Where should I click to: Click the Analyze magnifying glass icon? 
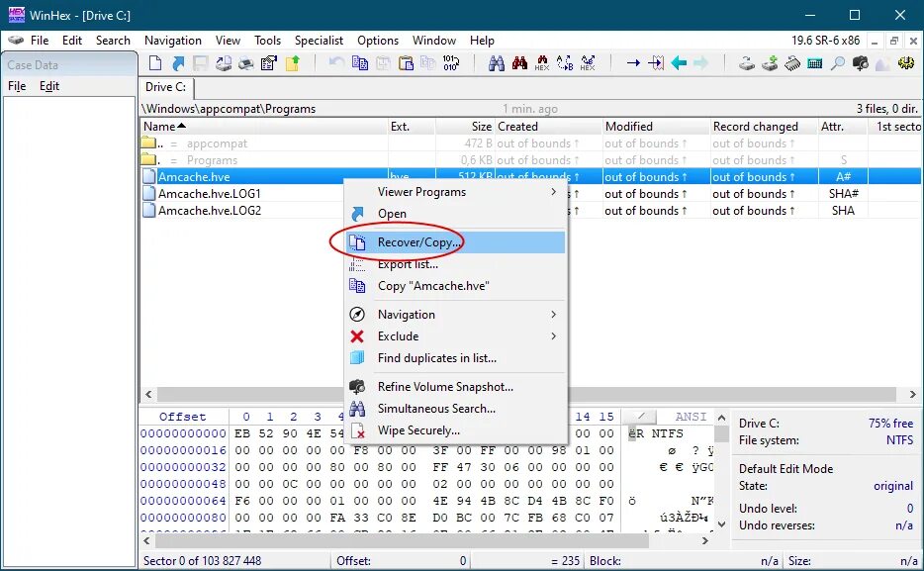coord(837,62)
